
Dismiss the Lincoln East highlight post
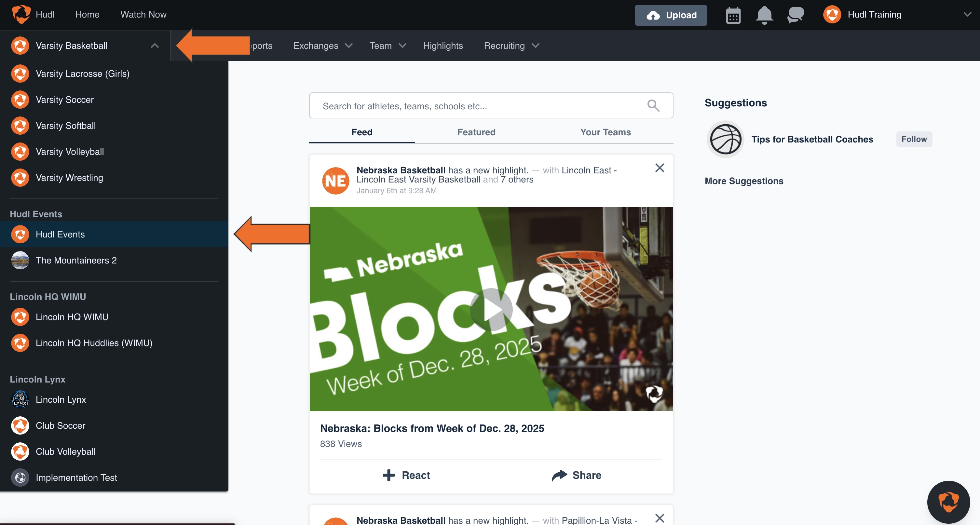pyautogui.click(x=660, y=168)
